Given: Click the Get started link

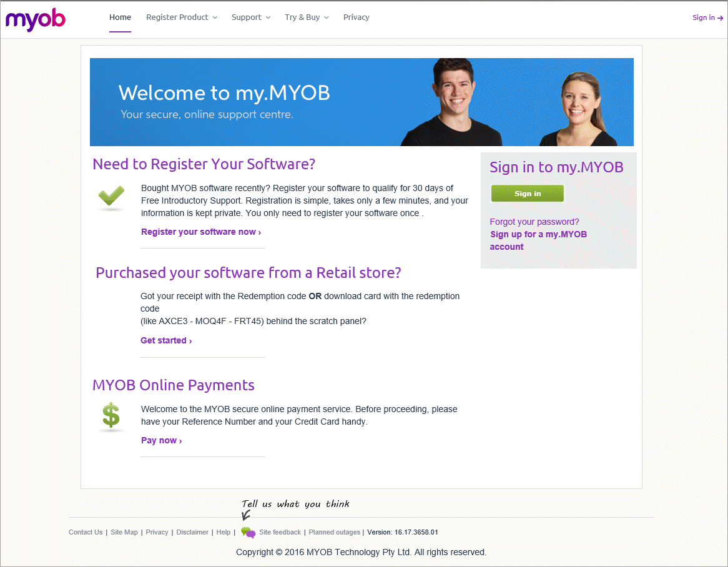Looking at the screenshot, I should [x=166, y=340].
